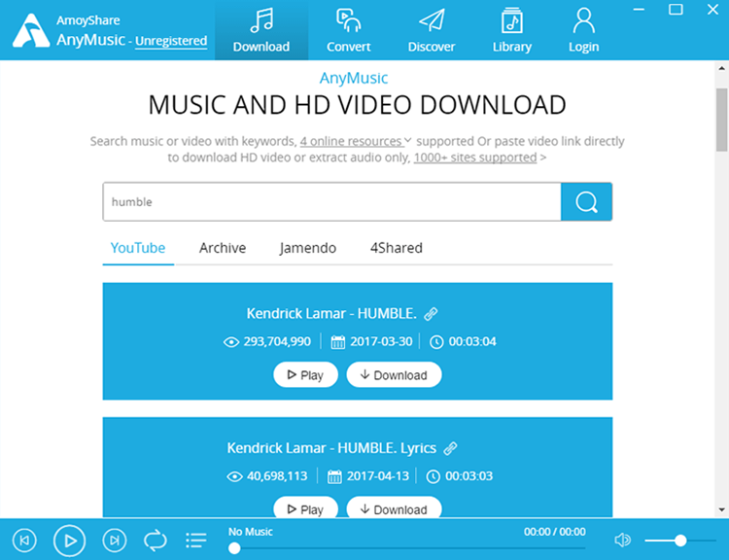Play the HUMBLE. Lyrics result
The image size is (729, 560).
coord(305,507)
